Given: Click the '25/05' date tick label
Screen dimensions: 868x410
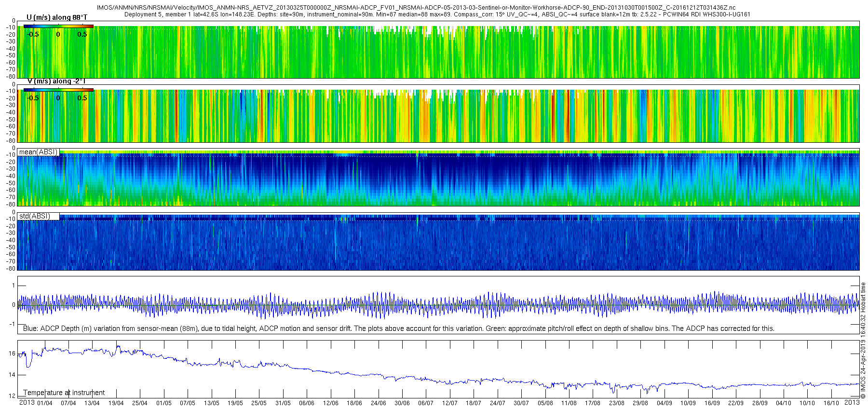Looking at the screenshot, I should click(x=259, y=403).
